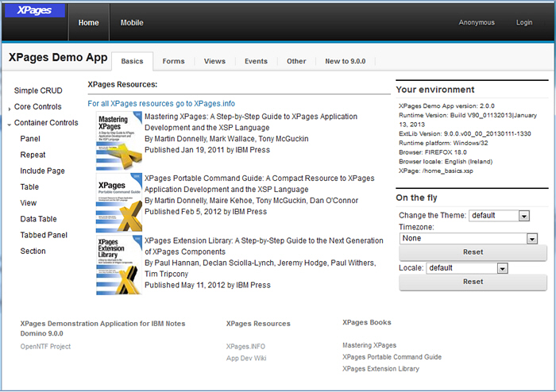Expand the Core Controls arrow
Image resolution: width=556 pixels, height=392 pixels.
pos(10,109)
